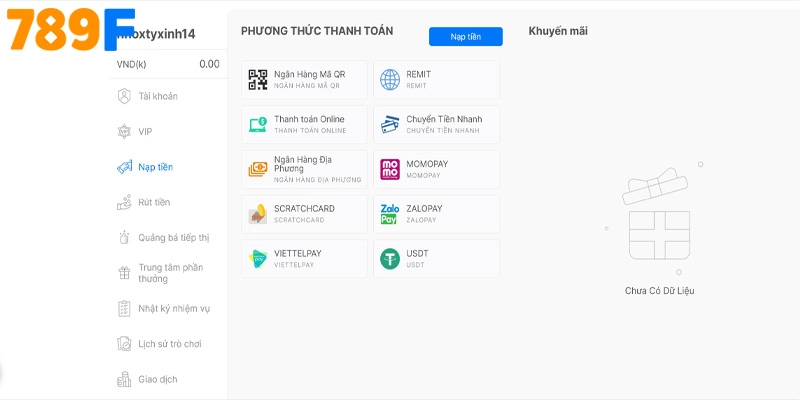Click the QR code icon for Ngân Hàng Mã QR
800x400 pixels.
(x=258, y=80)
